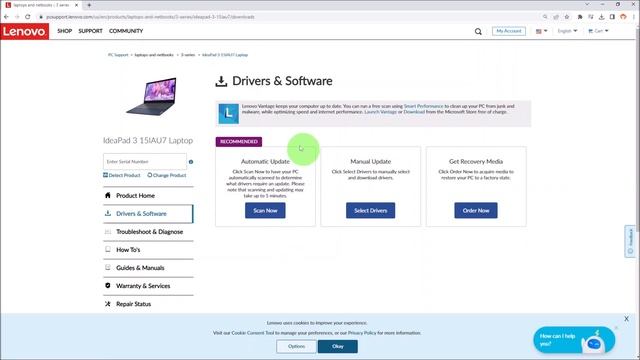
Task: Close the Lenovo browser tab
Action: [x=76, y=5]
